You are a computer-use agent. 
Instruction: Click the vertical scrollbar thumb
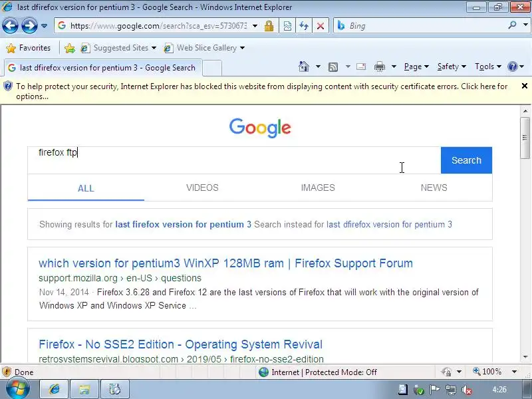point(525,138)
